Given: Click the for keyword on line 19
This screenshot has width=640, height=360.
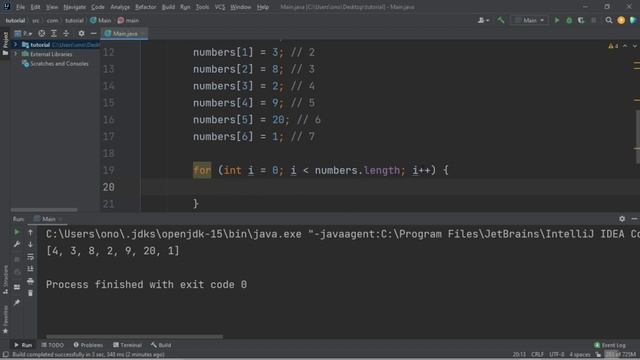Looking at the screenshot, I should point(202,170).
